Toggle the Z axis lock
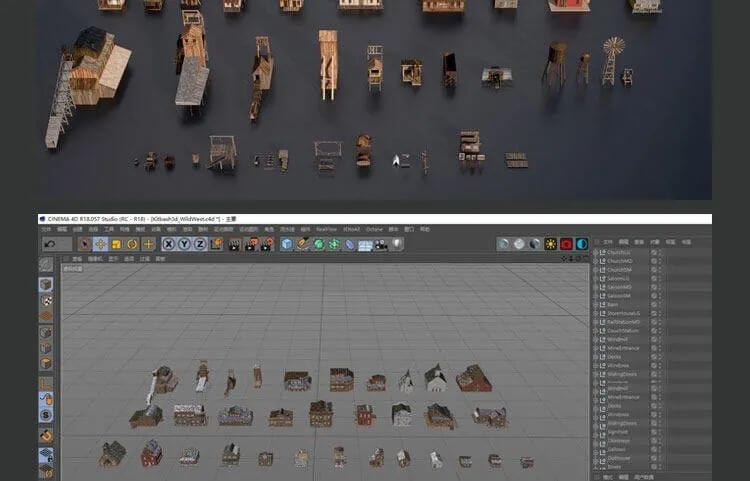 200,243
